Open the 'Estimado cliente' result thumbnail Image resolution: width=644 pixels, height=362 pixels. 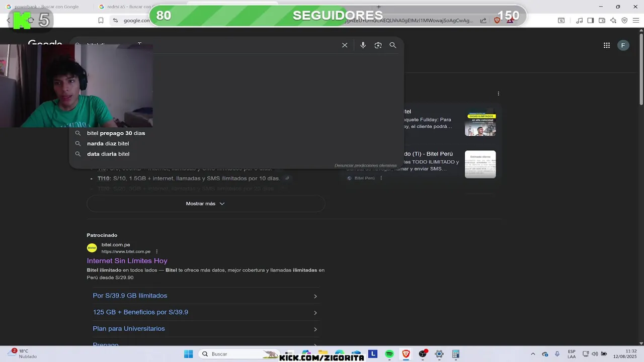[480, 164]
